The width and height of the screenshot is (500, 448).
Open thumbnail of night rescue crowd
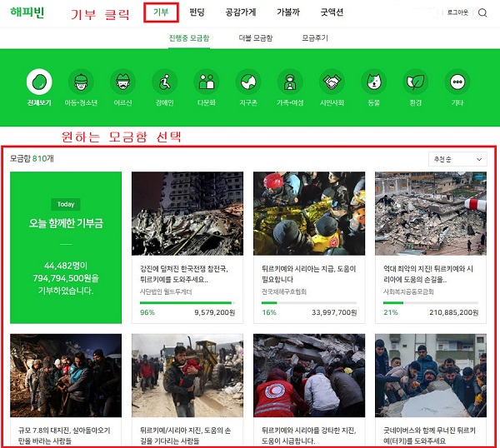(66, 376)
